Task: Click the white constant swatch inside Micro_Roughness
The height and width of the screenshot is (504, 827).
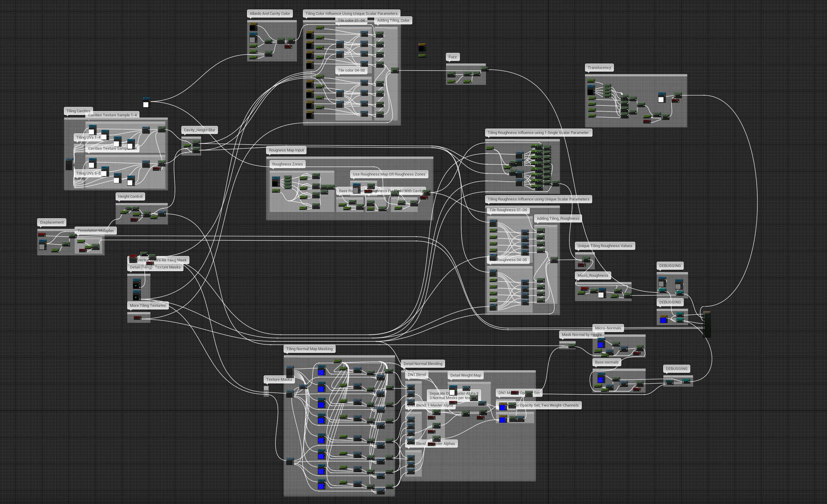Action: (601, 295)
